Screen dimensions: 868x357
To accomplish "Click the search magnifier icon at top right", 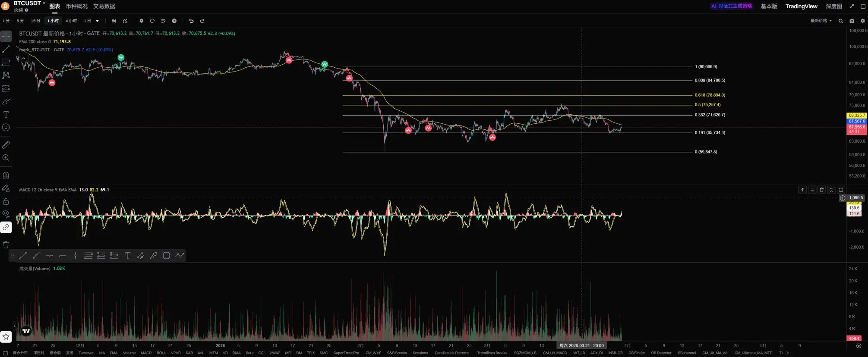I will (x=840, y=21).
